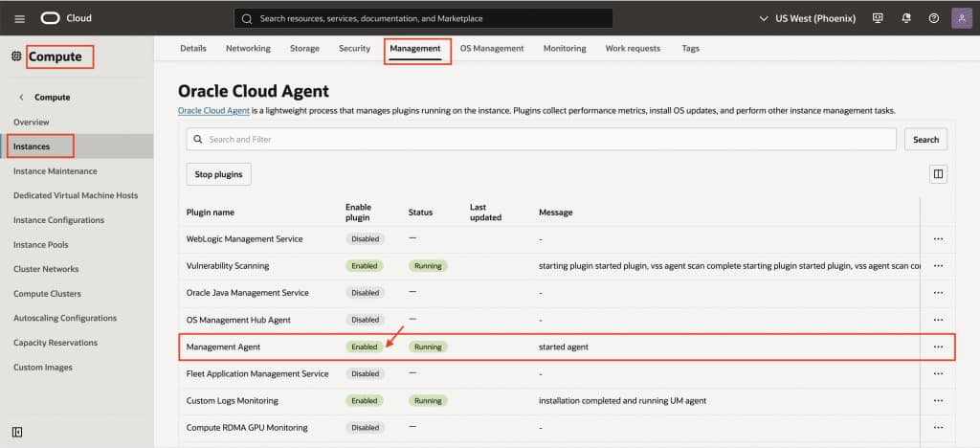This screenshot has height=448, width=980.
Task: Click the Message column header
Action: (556, 213)
